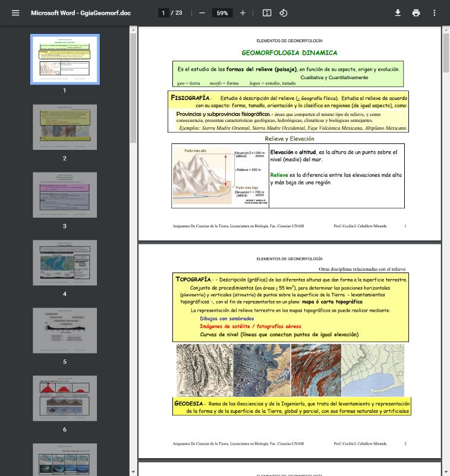Open the page 7 thumbnail of satellite images

[65, 459]
